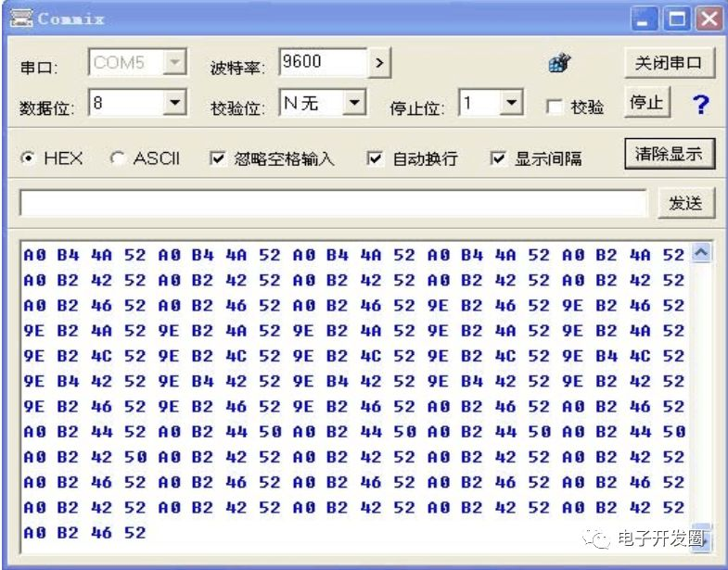This screenshot has width=728, height=570.
Task: Maximize the Commix window
Action: click(676, 19)
